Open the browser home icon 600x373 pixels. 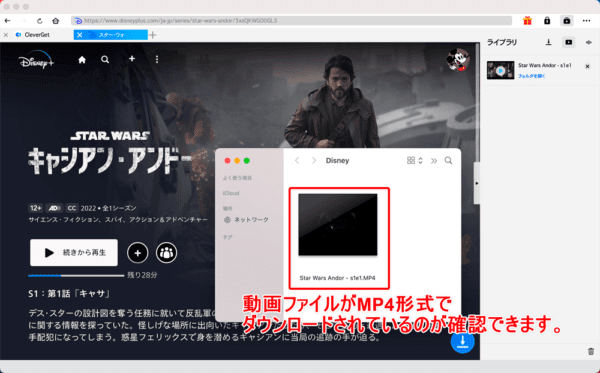[55, 21]
